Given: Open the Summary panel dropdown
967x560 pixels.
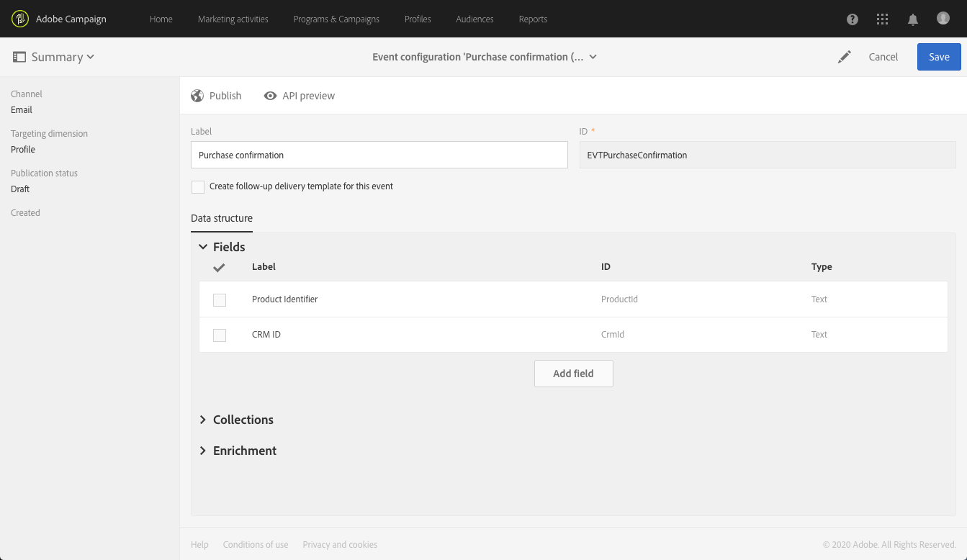Looking at the screenshot, I should 54,57.
